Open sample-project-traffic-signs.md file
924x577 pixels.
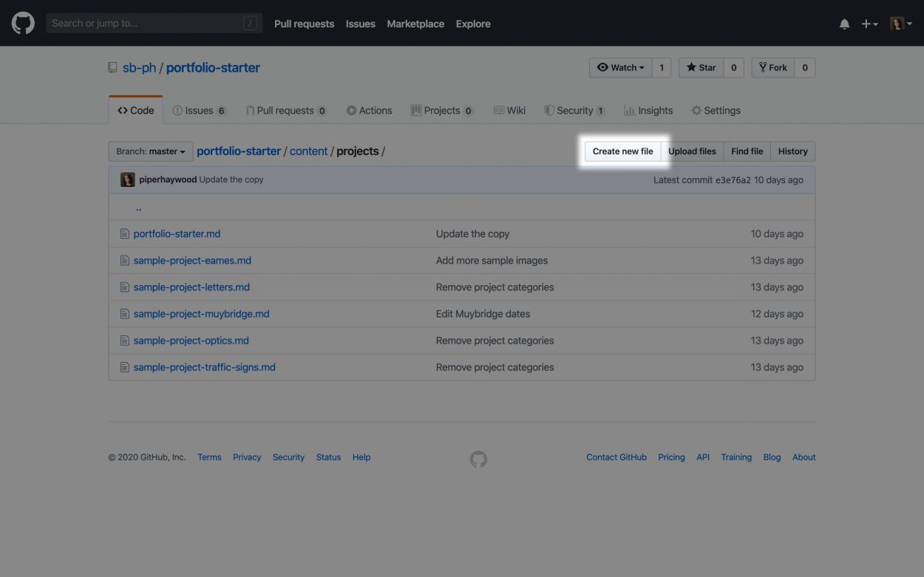[x=204, y=367]
